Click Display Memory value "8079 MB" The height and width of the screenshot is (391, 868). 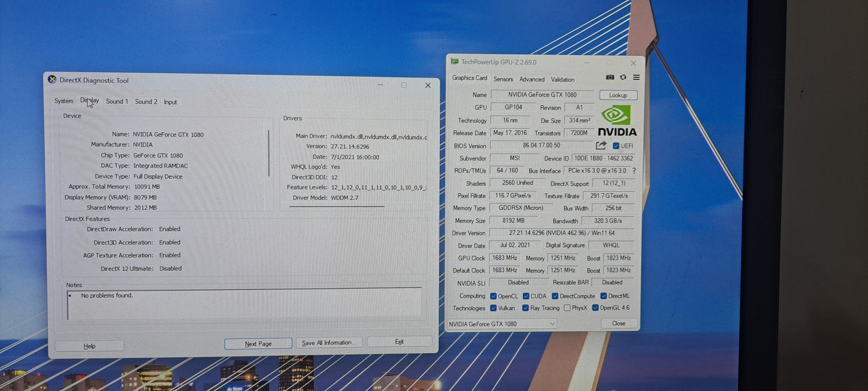(145, 197)
